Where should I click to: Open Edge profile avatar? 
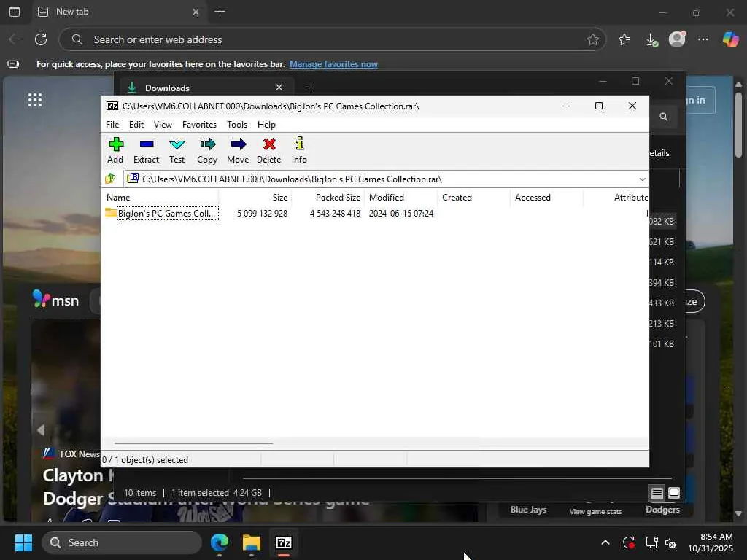pos(677,39)
